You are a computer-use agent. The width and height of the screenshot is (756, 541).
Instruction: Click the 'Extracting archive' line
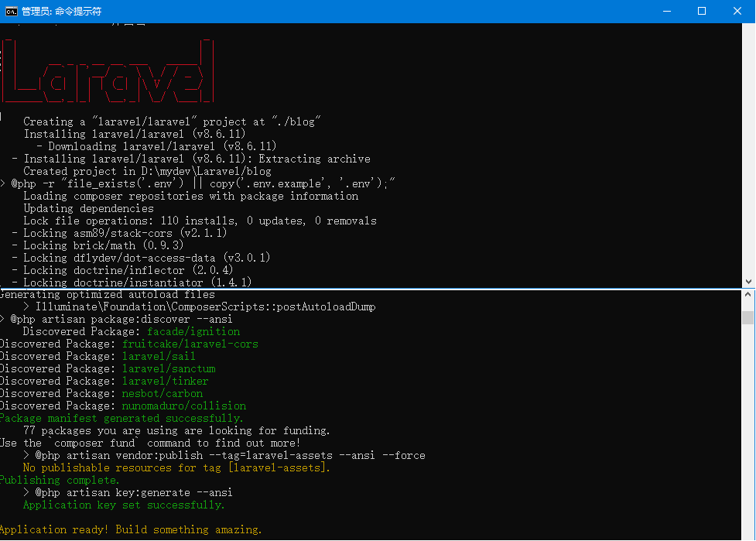[191, 159]
